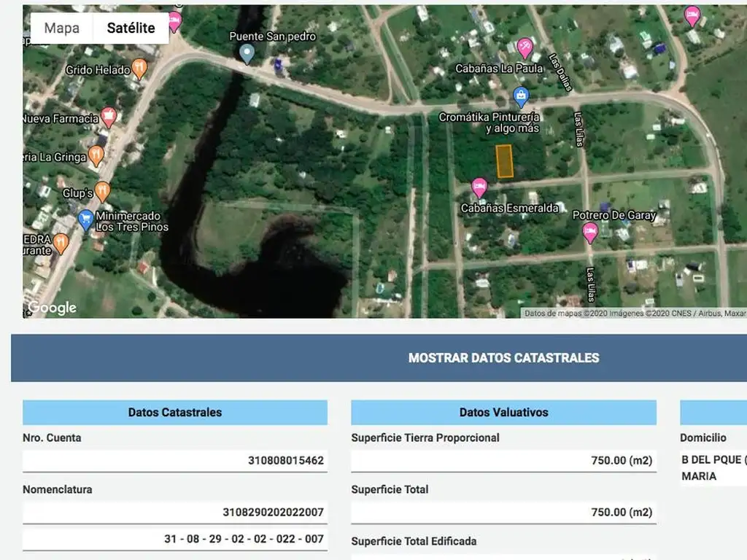Switch map to Mapa view

pos(61,28)
